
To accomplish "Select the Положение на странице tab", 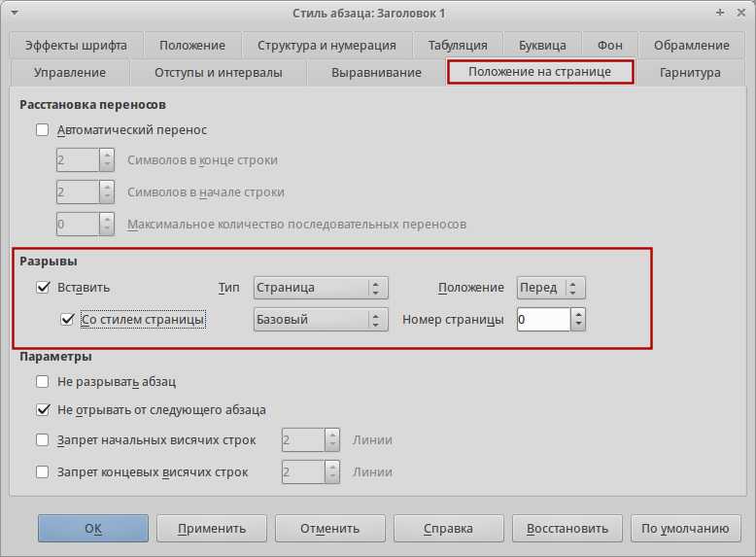I will [540, 72].
